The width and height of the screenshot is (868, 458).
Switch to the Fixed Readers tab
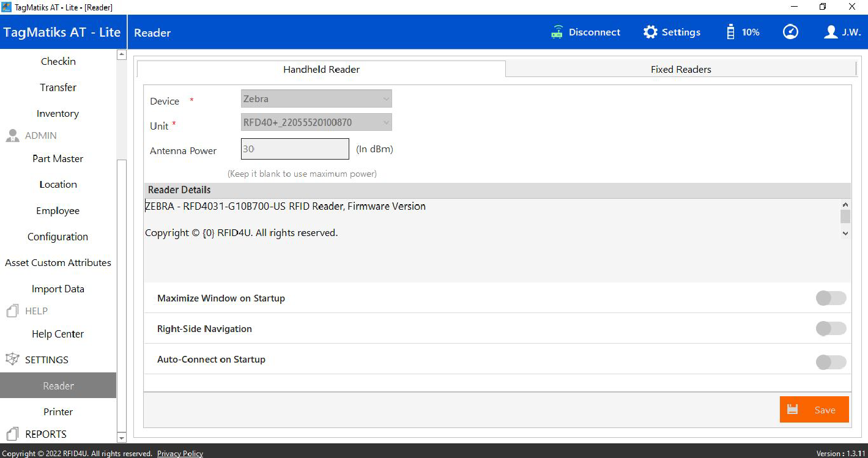point(680,69)
